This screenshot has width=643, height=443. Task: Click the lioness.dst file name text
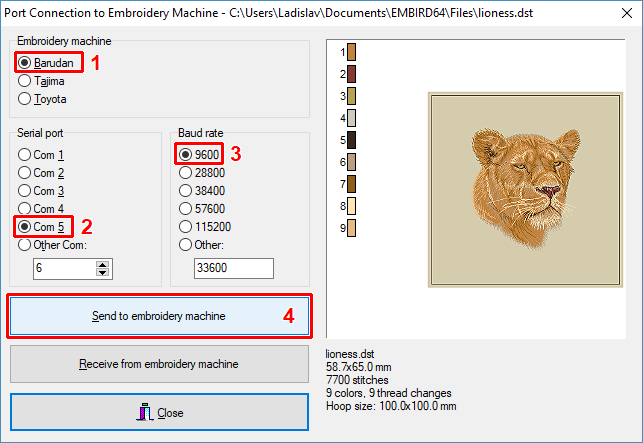click(350, 354)
